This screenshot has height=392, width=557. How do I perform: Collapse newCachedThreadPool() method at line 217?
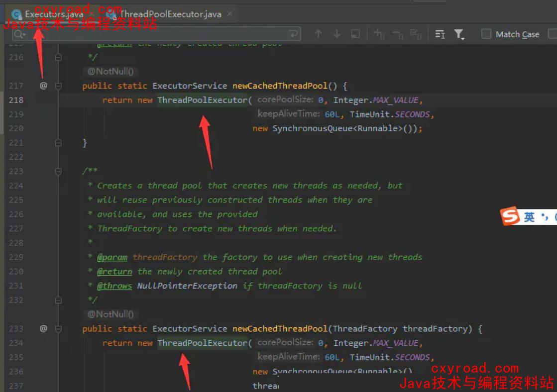pos(58,86)
